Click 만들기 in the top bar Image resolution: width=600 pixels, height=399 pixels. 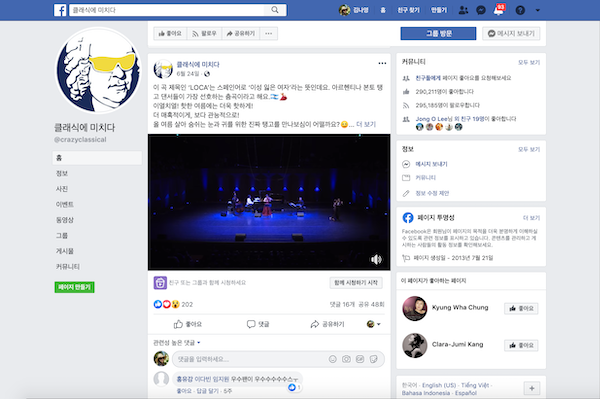tap(439, 10)
